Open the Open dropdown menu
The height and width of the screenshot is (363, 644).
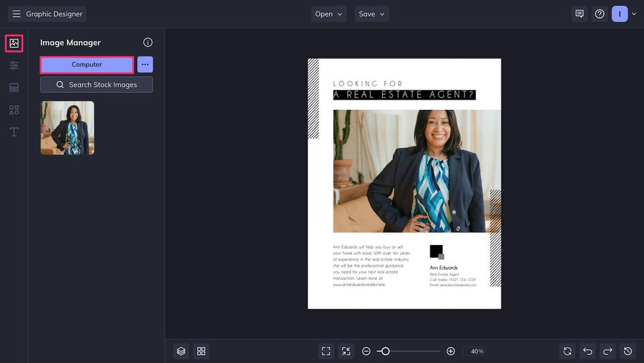tap(329, 14)
